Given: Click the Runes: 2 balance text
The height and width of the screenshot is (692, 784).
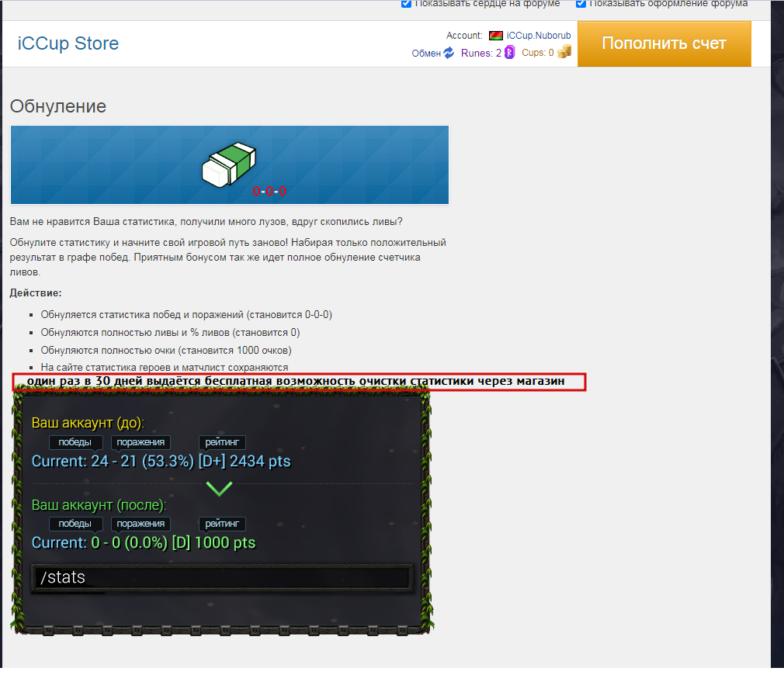Looking at the screenshot, I should [481, 53].
